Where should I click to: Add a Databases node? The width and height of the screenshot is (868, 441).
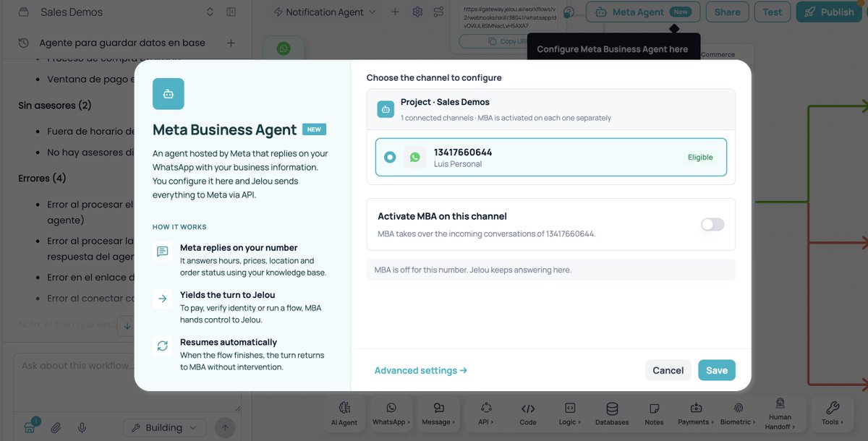(x=612, y=414)
